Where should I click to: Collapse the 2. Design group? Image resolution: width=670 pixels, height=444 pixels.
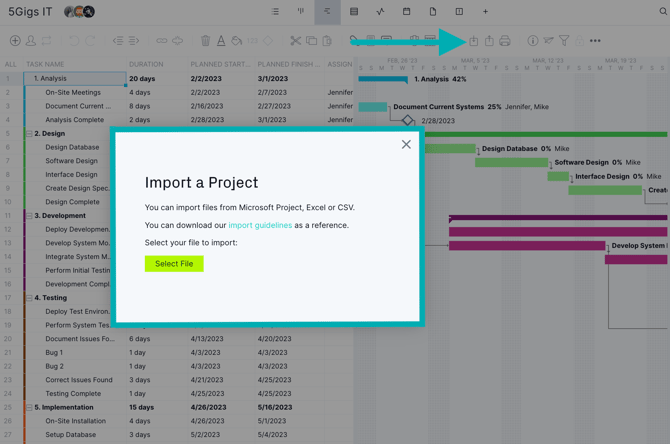tap(29, 134)
